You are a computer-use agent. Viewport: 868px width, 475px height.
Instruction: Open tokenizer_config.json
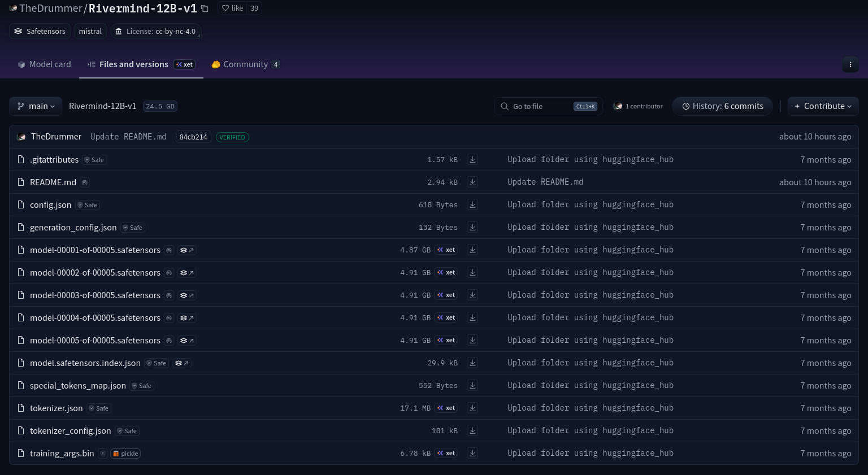70,431
